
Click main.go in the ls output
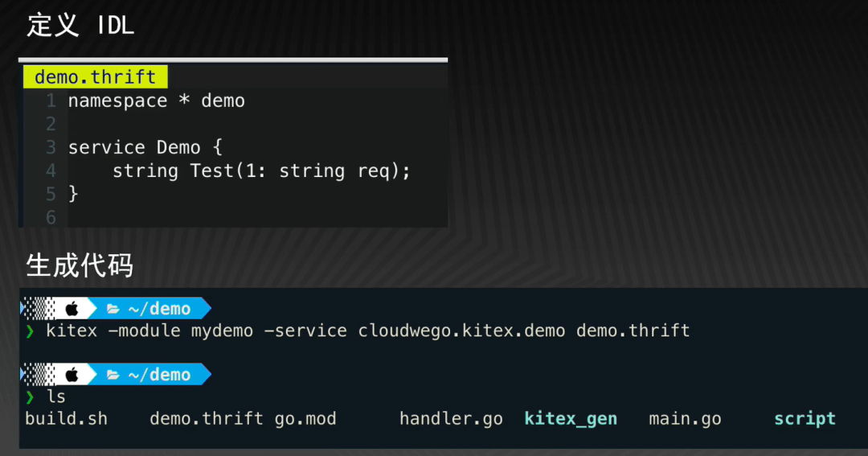685,419
